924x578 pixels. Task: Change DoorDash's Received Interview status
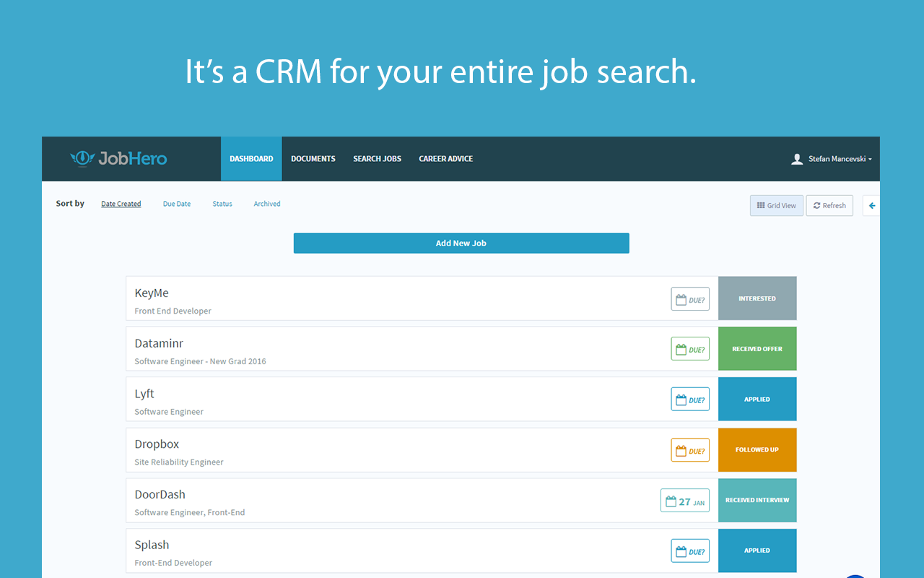(757, 500)
